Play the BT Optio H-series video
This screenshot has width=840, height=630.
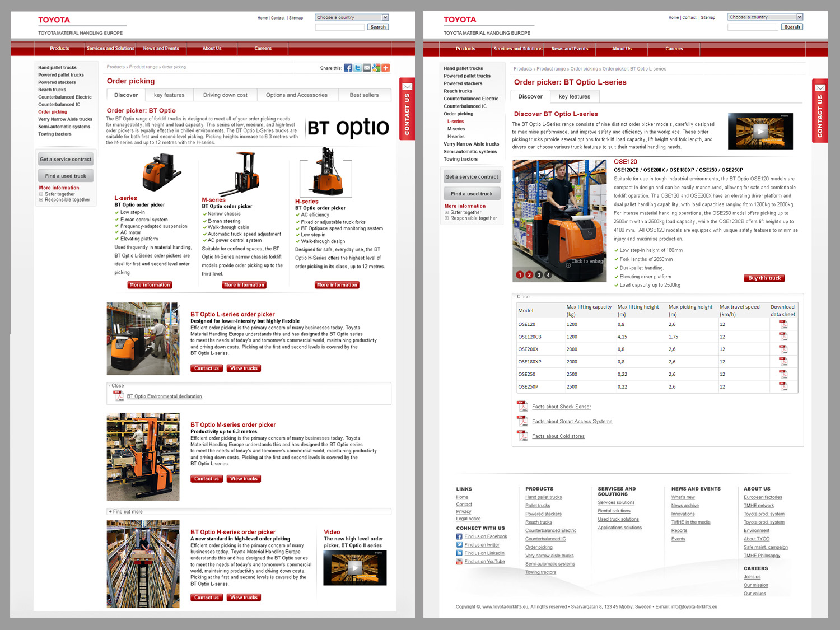point(355,567)
